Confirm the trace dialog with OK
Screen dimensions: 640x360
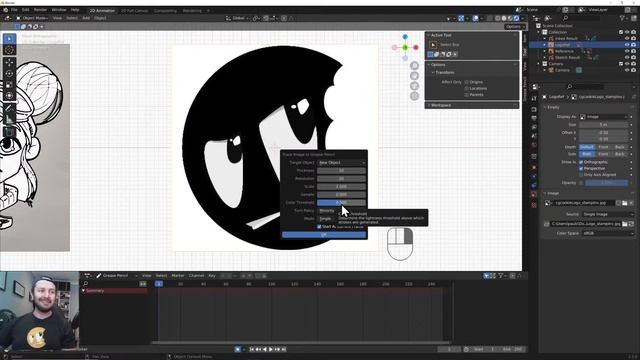click(324, 235)
